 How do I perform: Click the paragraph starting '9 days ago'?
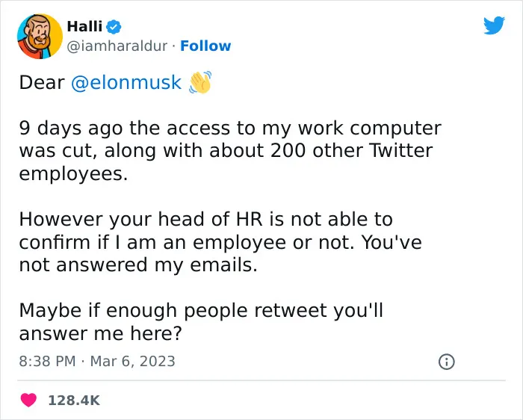coord(230,151)
